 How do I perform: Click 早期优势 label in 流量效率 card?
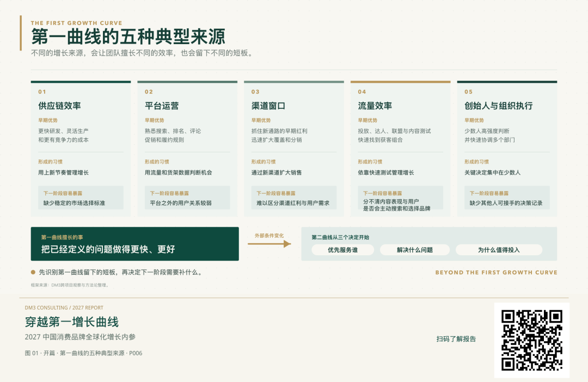[x=367, y=120]
